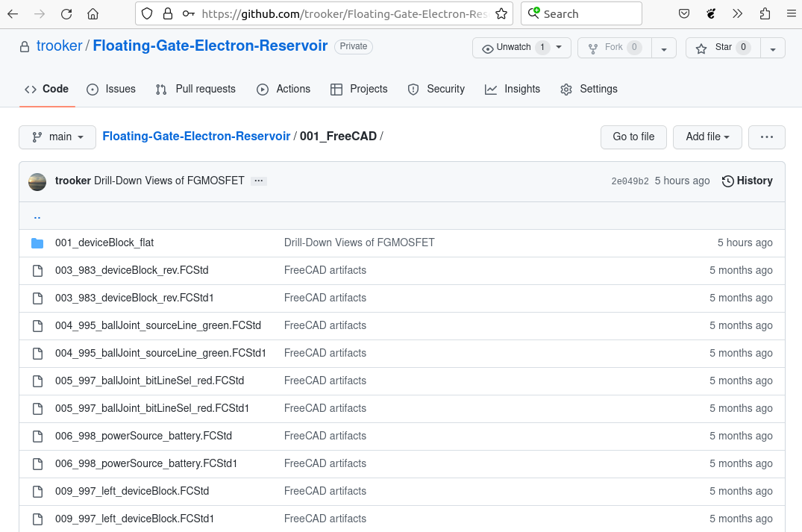Click the Go to file button

coord(633,137)
